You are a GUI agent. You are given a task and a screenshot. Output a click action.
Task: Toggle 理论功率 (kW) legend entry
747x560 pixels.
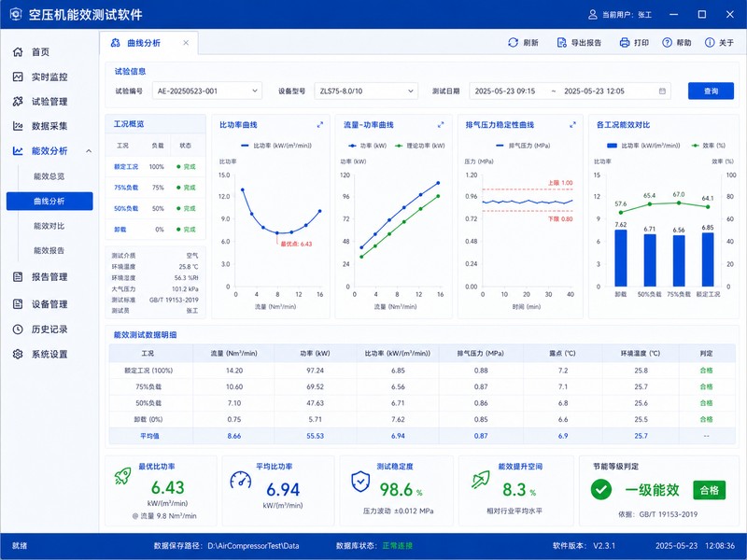click(419, 146)
